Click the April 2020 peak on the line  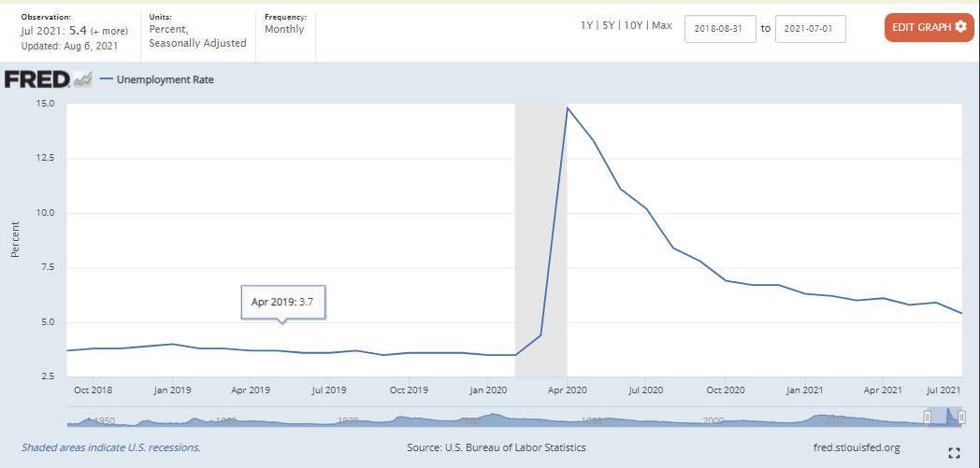[x=567, y=107]
